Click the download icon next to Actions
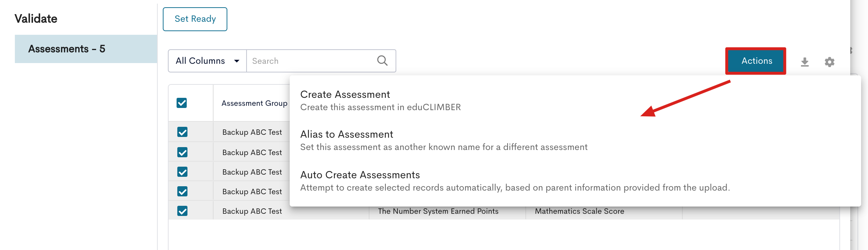This screenshot has width=868, height=250. 805,62
